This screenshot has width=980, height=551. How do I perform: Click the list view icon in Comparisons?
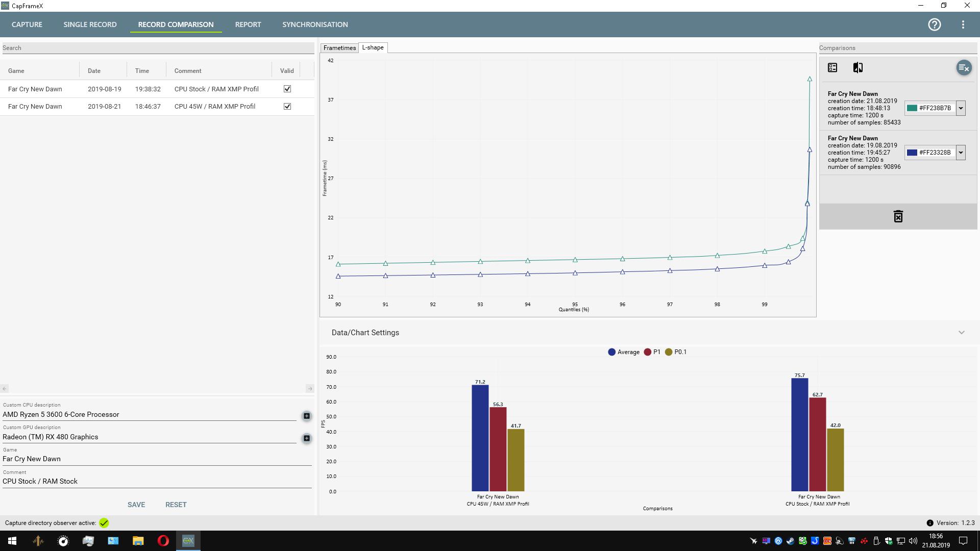[832, 68]
